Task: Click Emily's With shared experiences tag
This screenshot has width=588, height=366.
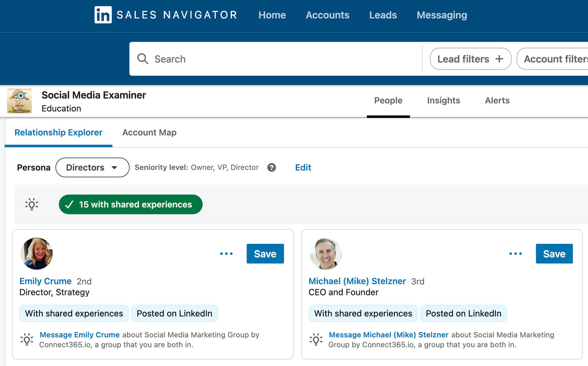Action: (74, 314)
